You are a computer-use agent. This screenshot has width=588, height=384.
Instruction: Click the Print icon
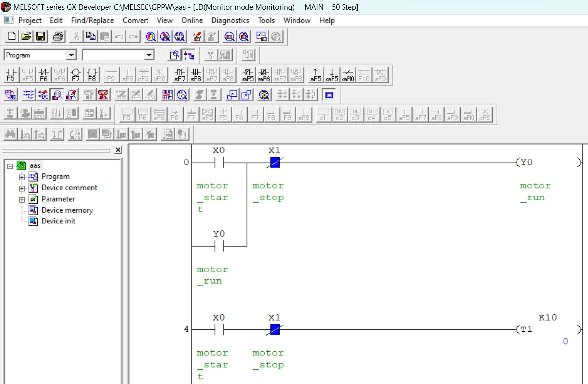[58, 36]
